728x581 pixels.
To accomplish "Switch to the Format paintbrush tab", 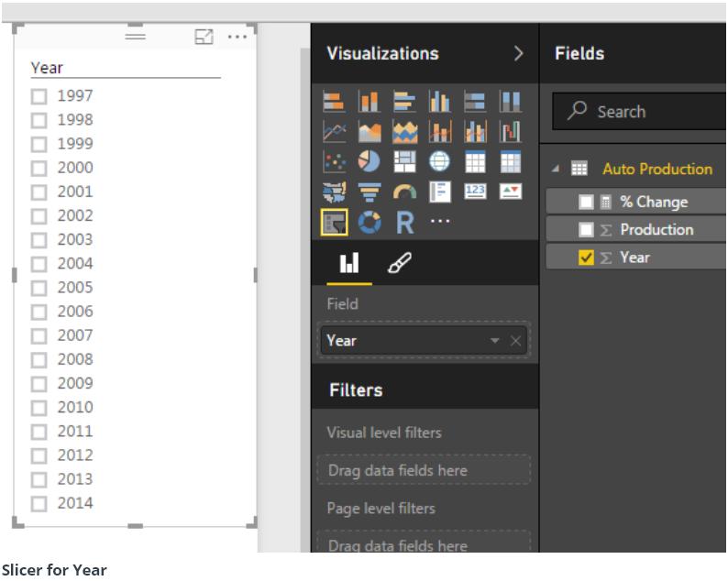I will (x=399, y=264).
